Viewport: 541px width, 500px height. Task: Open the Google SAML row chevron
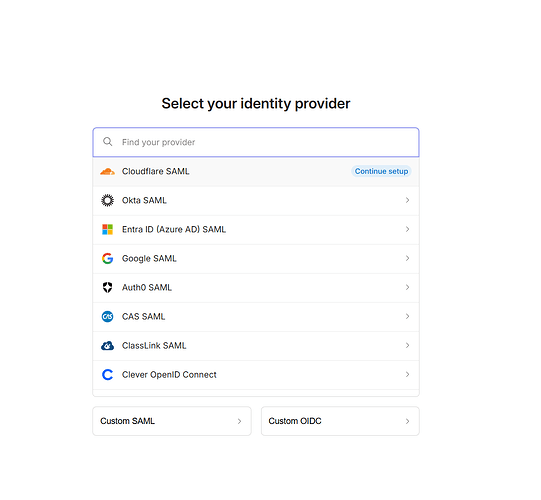pos(407,258)
